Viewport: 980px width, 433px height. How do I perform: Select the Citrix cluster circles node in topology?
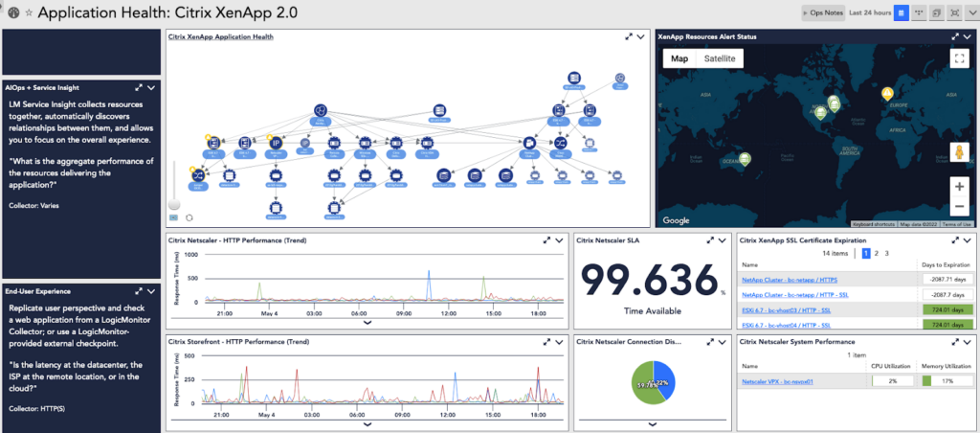[321, 111]
